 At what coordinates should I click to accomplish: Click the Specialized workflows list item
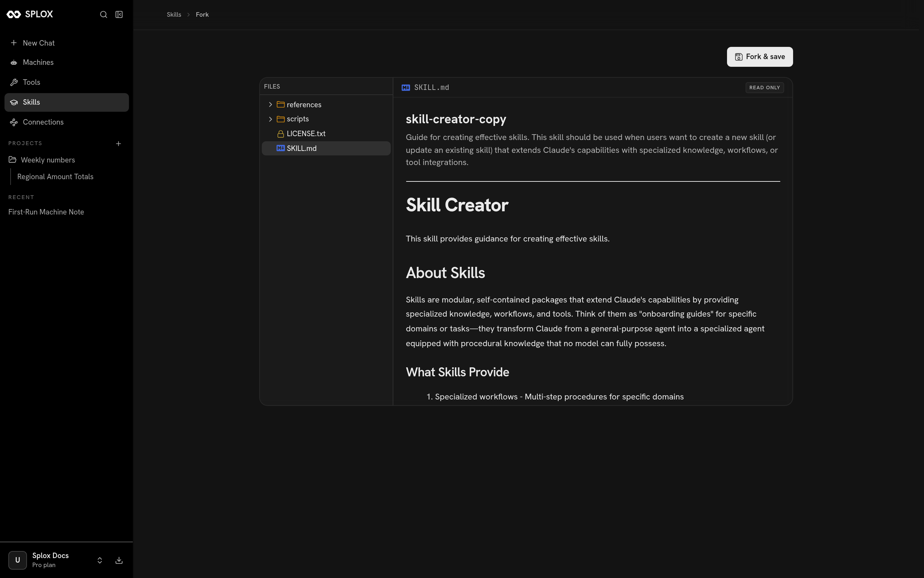pyautogui.click(x=555, y=397)
